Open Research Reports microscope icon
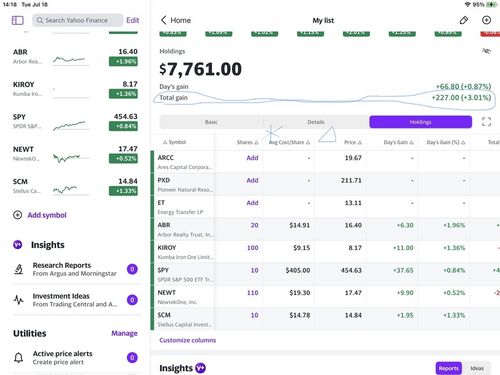The image size is (500, 375). point(19,269)
